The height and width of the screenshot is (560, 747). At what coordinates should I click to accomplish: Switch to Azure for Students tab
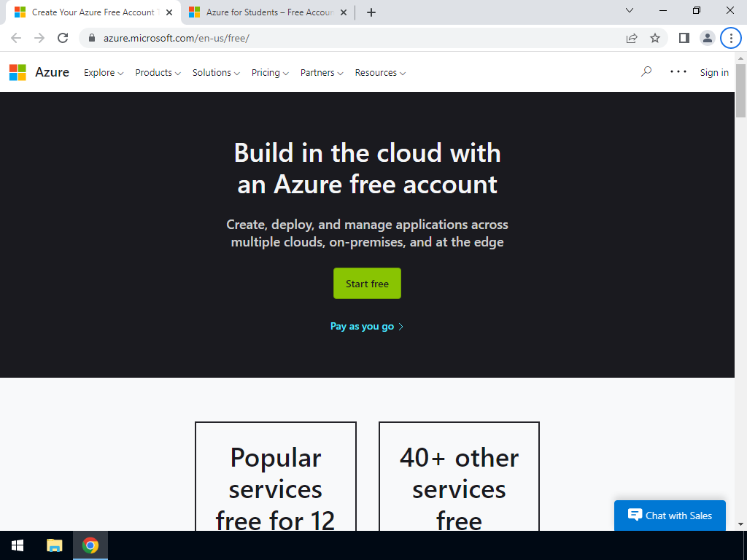[x=263, y=12]
